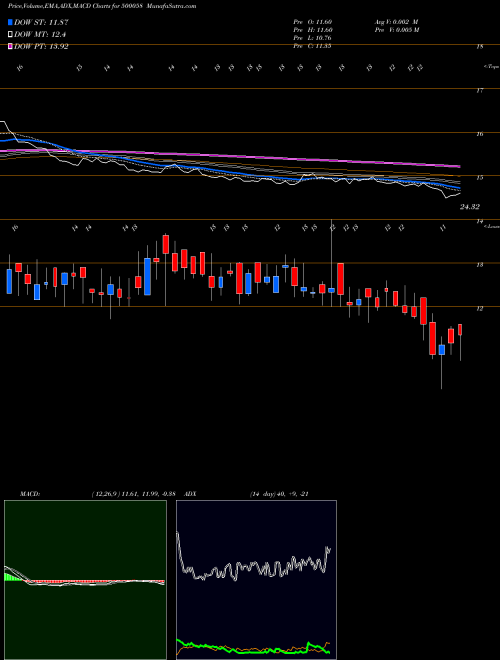Click the 'Pre C: 11.35' value
The width and height of the screenshot is (500, 660).
(313, 46)
